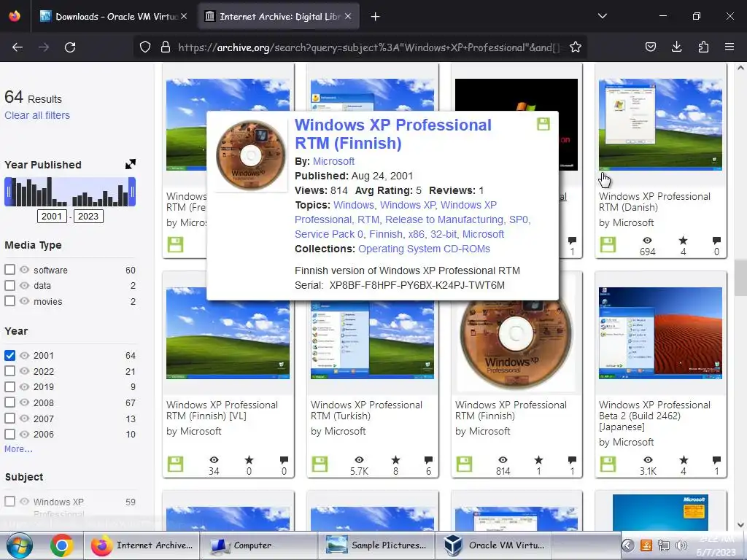Uncheck the 2001 year filter
The height and width of the screenshot is (560, 747).
9,355
